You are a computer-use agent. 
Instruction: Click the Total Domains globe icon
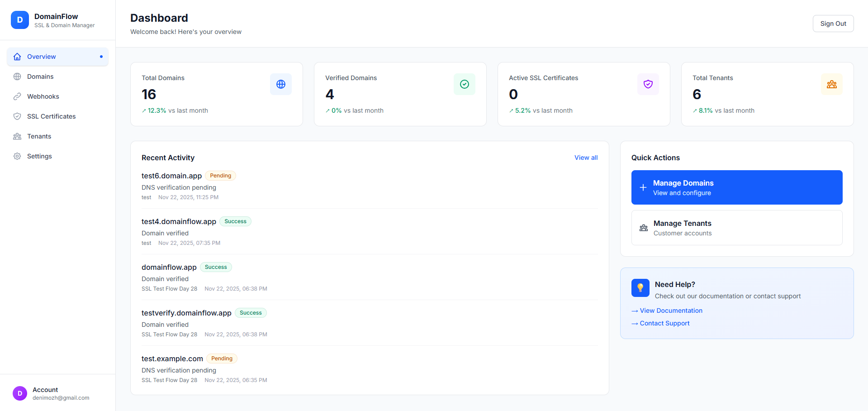[280, 84]
